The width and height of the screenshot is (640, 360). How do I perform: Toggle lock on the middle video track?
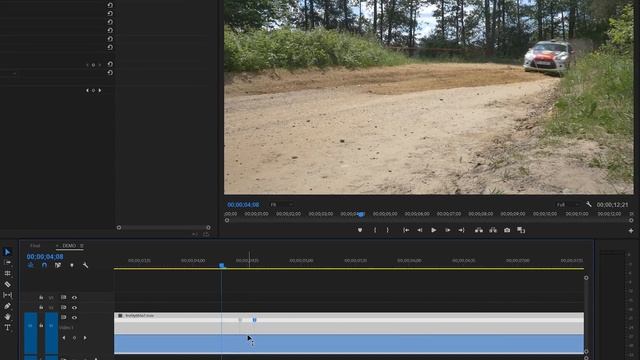click(41, 307)
